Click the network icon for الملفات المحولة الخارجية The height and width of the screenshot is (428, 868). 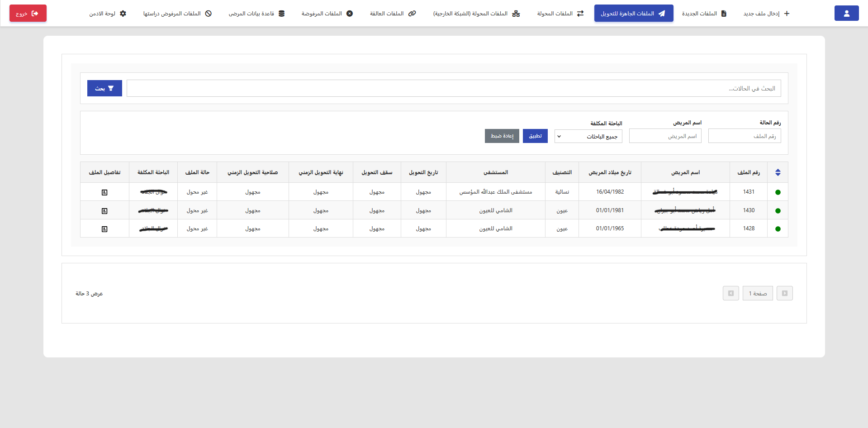pos(516,13)
